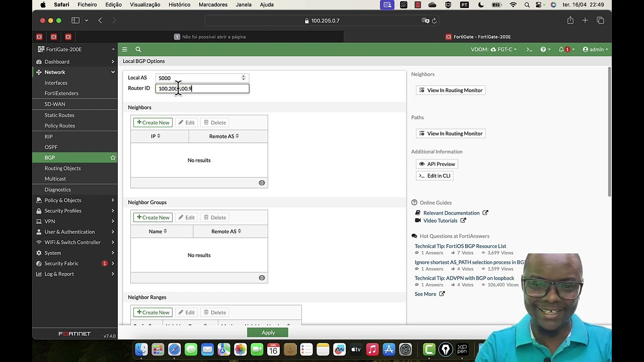The image size is (644, 362).
Task: Open SD-WAN page
Action: pos(55,104)
